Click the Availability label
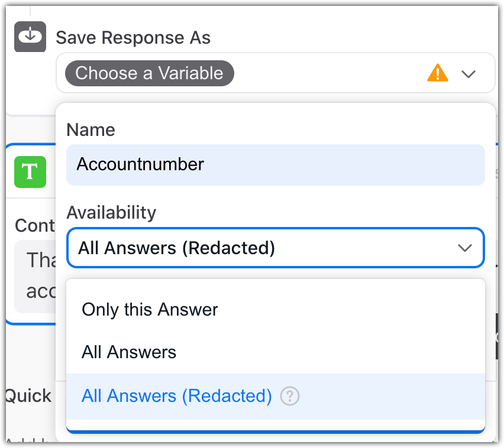 click(111, 212)
